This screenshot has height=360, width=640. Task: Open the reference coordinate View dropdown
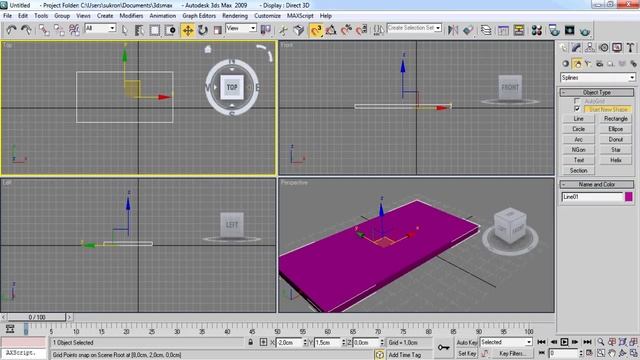tap(241, 28)
